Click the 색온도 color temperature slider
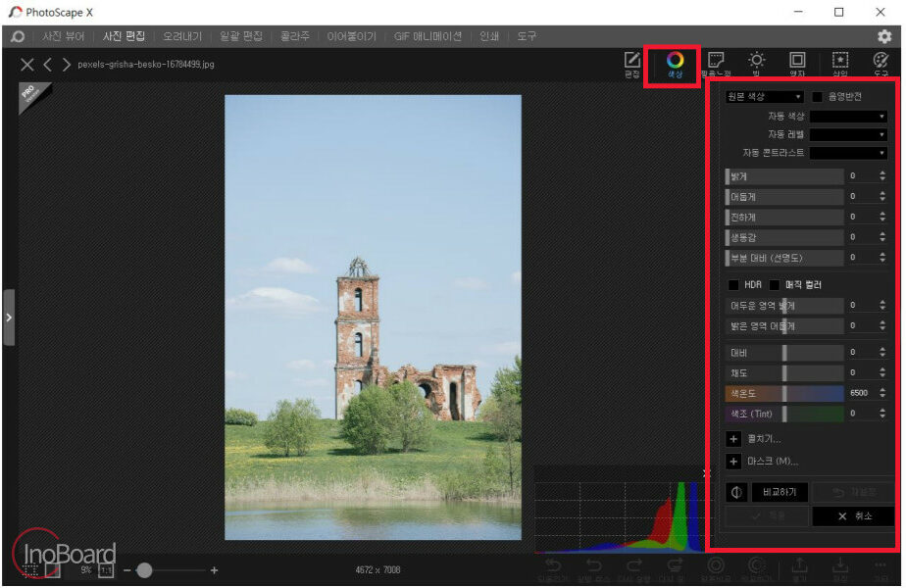Image resolution: width=906 pixels, height=588 pixels. [x=784, y=393]
